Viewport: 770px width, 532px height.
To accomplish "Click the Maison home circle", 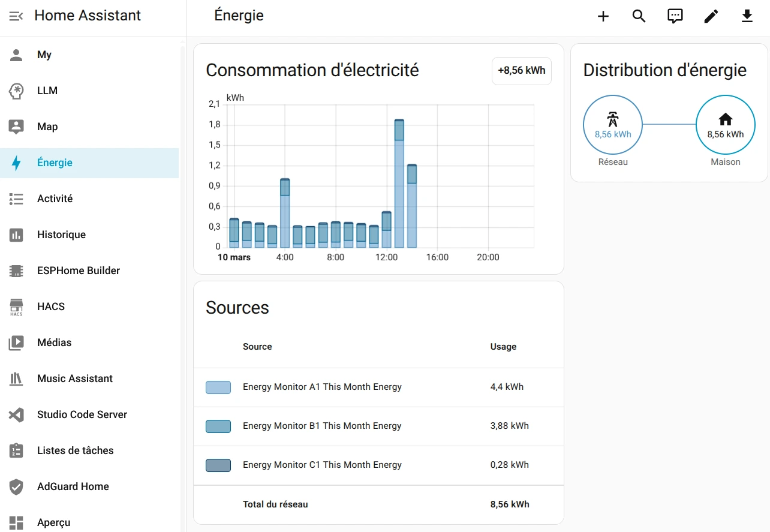I will (x=725, y=125).
